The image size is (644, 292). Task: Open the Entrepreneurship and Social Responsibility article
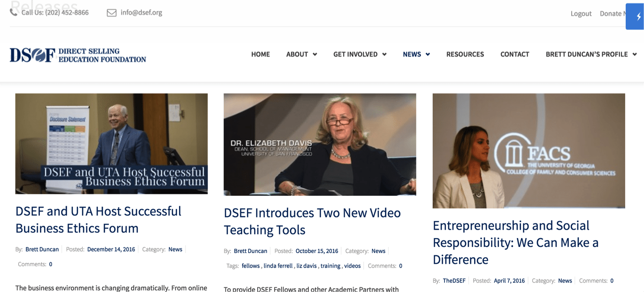[x=516, y=243]
